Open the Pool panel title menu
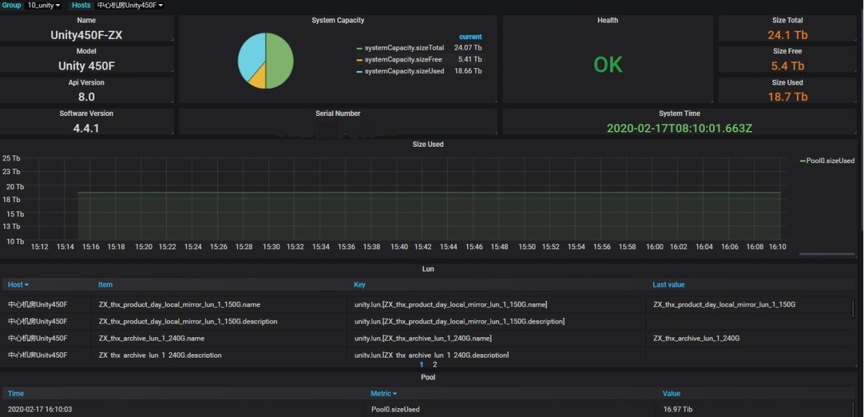 [428, 377]
